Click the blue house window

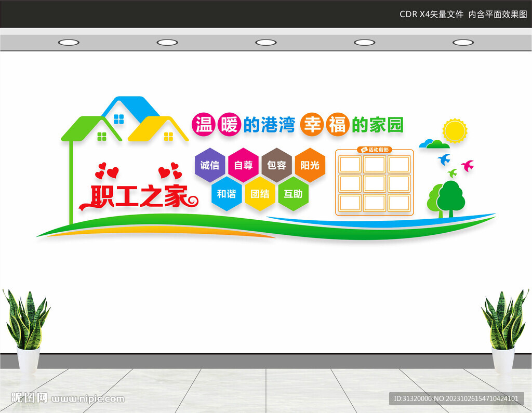pos(119,119)
